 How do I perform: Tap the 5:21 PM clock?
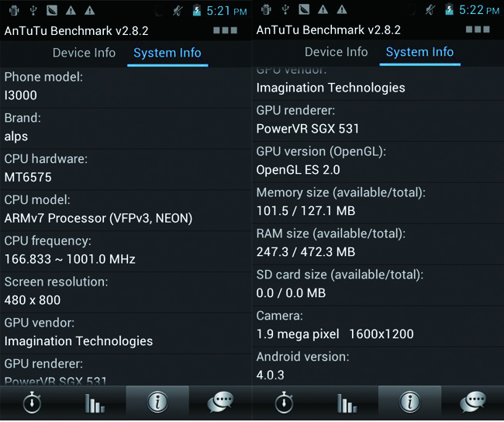coord(226,11)
